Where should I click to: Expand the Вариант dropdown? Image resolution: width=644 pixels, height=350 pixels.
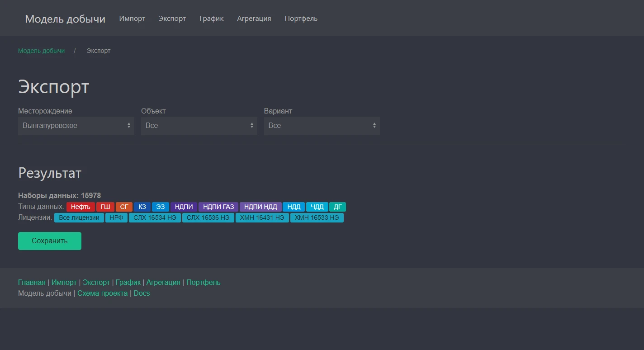point(322,126)
